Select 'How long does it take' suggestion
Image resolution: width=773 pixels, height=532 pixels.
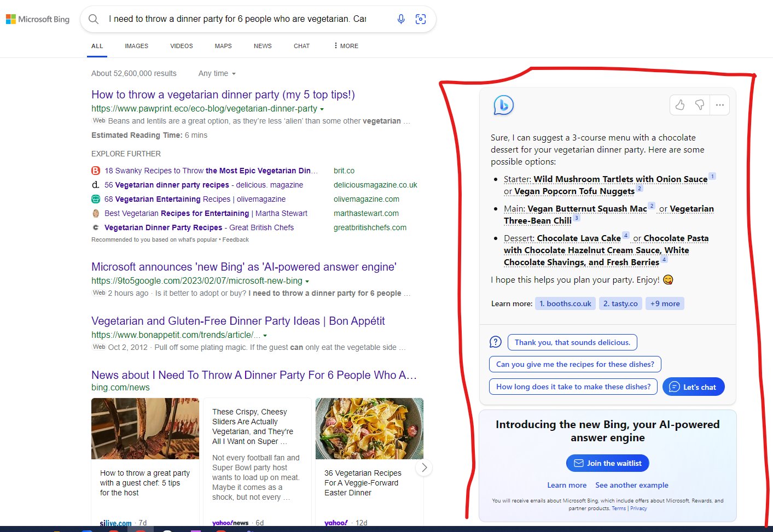click(573, 387)
